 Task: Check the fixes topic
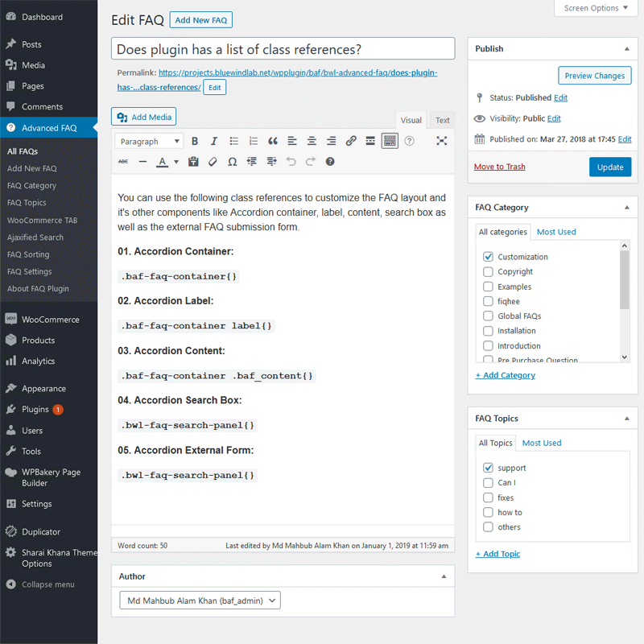coord(486,497)
